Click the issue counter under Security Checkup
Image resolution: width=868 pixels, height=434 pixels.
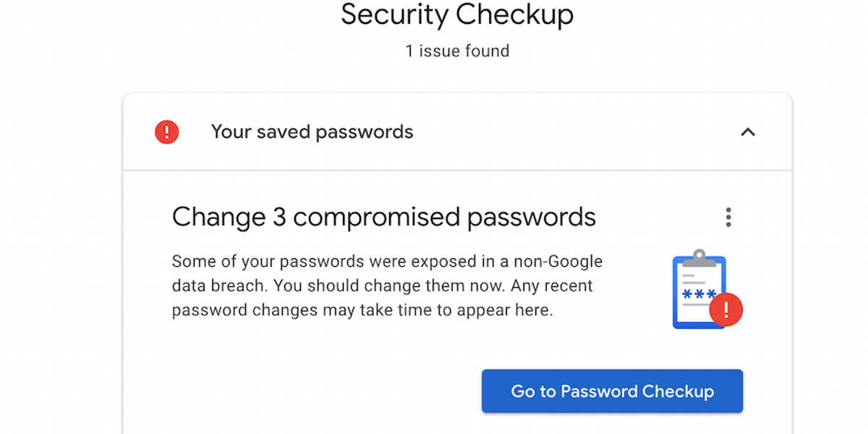(456, 51)
